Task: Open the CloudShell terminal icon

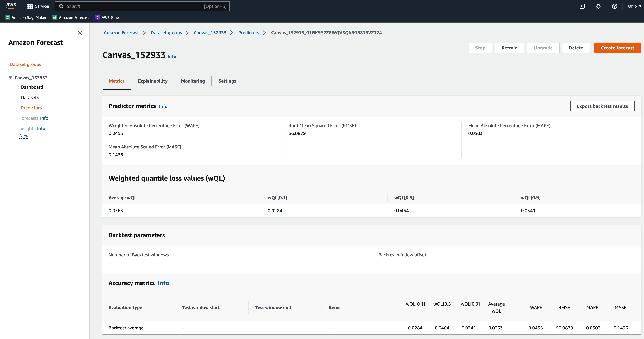Action: pos(582,6)
